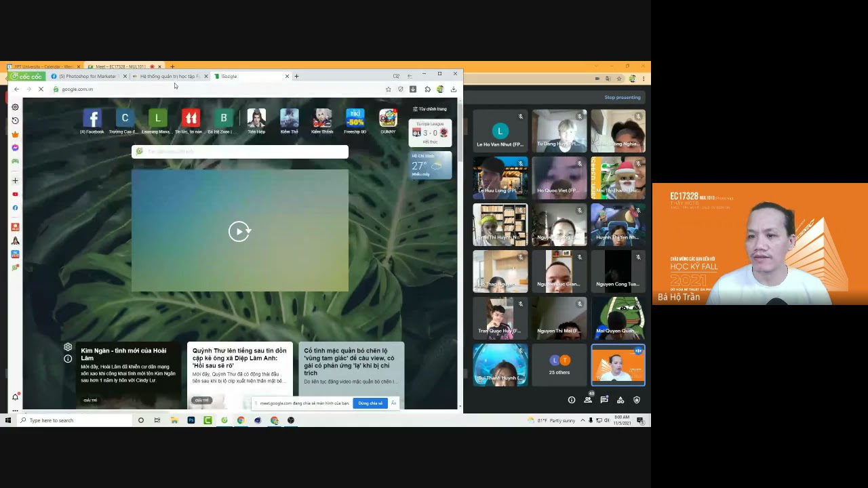This screenshot has width=868, height=488.
Task: Open File Explorer from the taskbar
Action: (174, 420)
